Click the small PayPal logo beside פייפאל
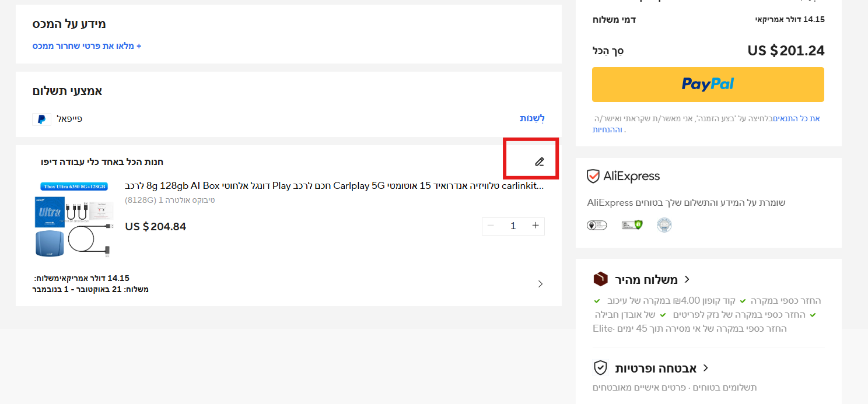The width and height of the screenshot is (868, 404). coord(41,120)
